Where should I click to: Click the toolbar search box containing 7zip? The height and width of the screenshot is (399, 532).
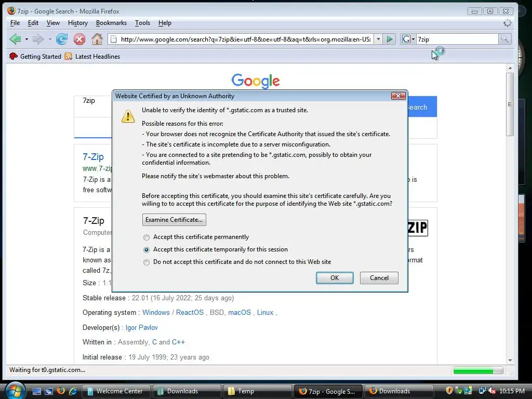457,39
